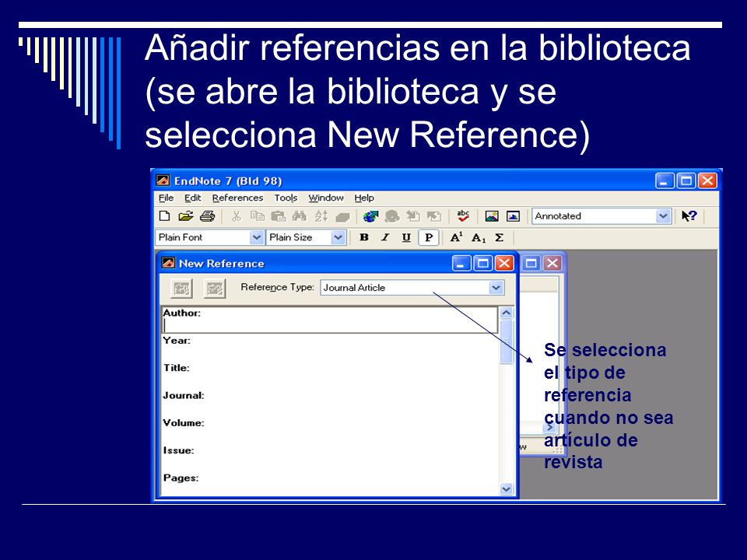
Task: Click the Cut scissors icon
Action: tap(236, 216)
